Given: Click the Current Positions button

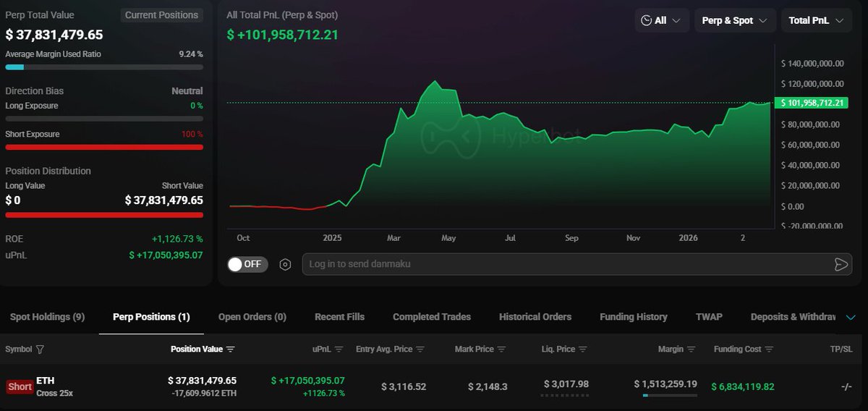Looking at the screenshot, I should 161,15.
